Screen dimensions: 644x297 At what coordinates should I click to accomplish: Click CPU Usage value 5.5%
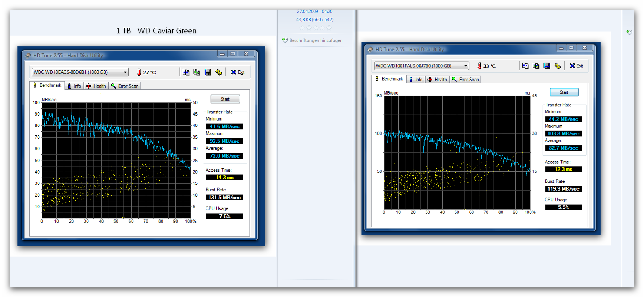tap(563, 207)
